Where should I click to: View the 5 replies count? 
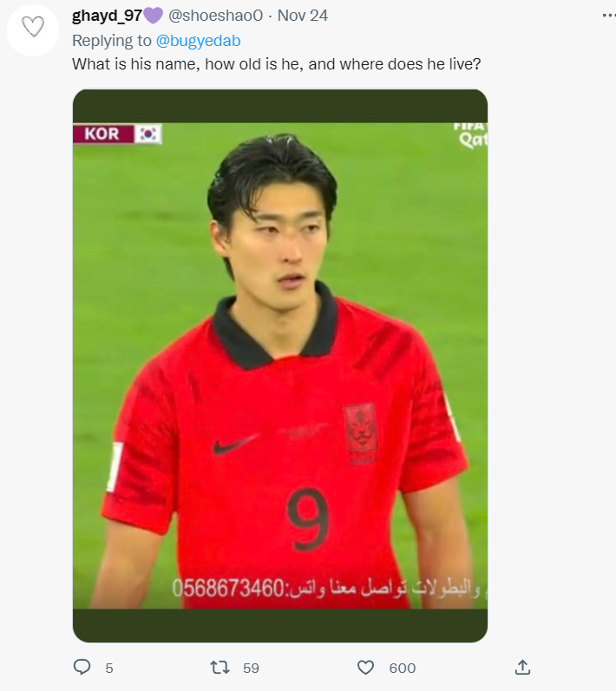tap(109, 669)
